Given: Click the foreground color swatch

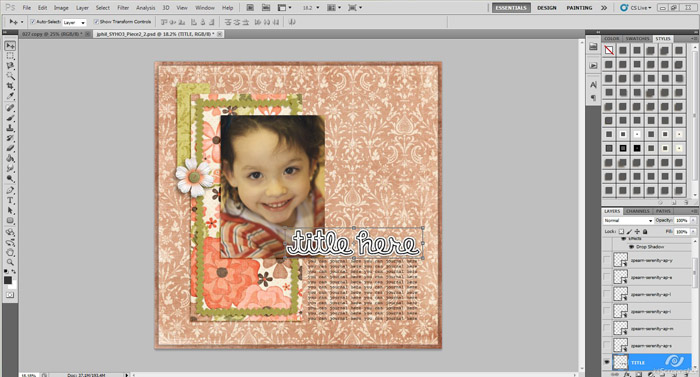Looking at the screenshot, I should [8, 280].
